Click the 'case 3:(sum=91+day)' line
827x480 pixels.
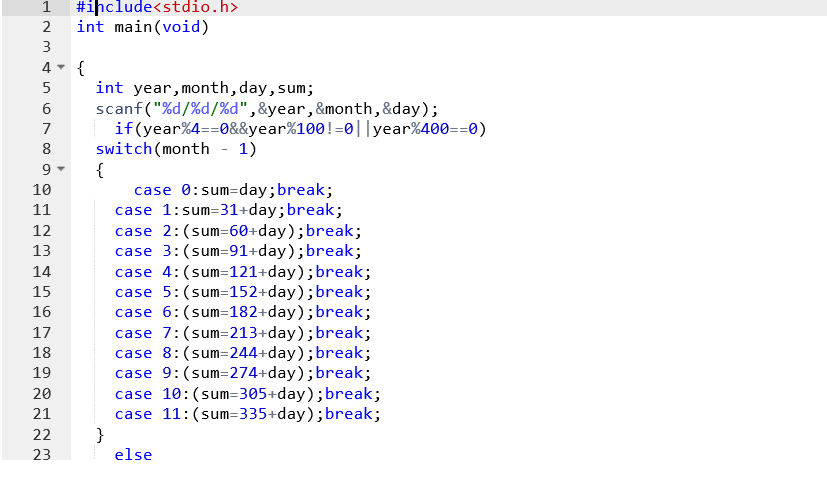click(x=238, y=251)
